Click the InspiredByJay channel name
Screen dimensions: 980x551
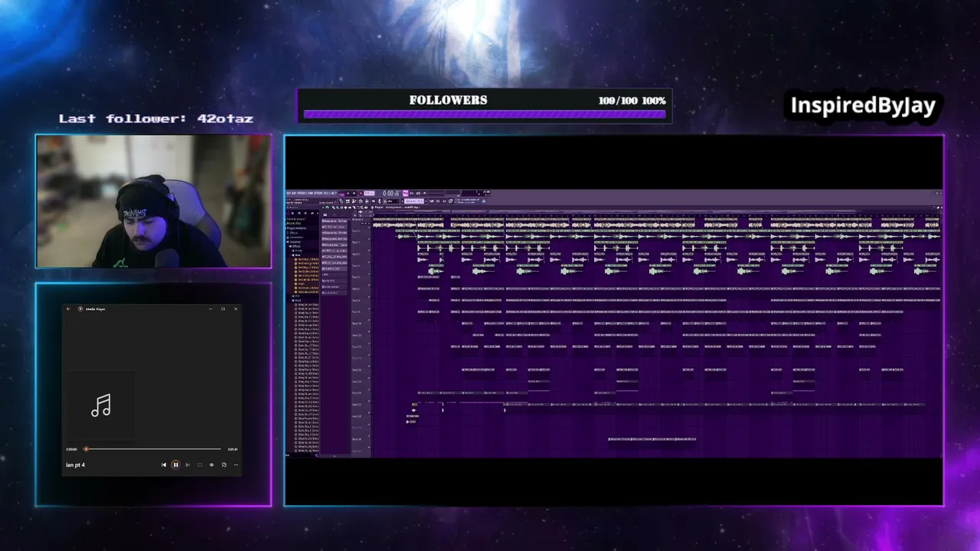click(863, 106)
